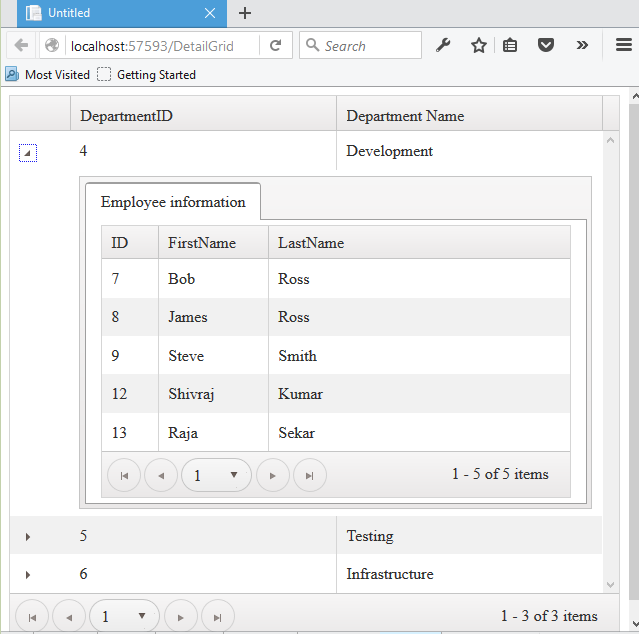The image size is (639, 634).
Task: Select the Employee information tab
Action: (173, 202)
